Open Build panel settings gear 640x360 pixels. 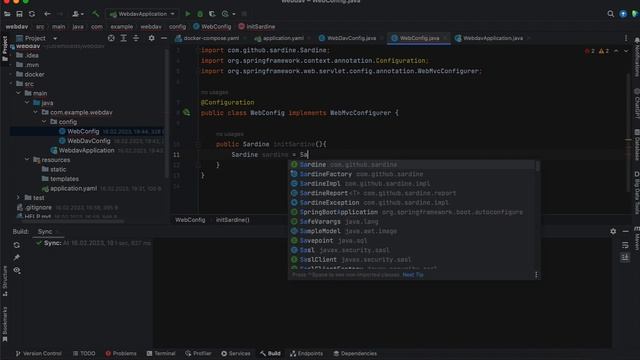pyautogui.click(x=613, y=231)
